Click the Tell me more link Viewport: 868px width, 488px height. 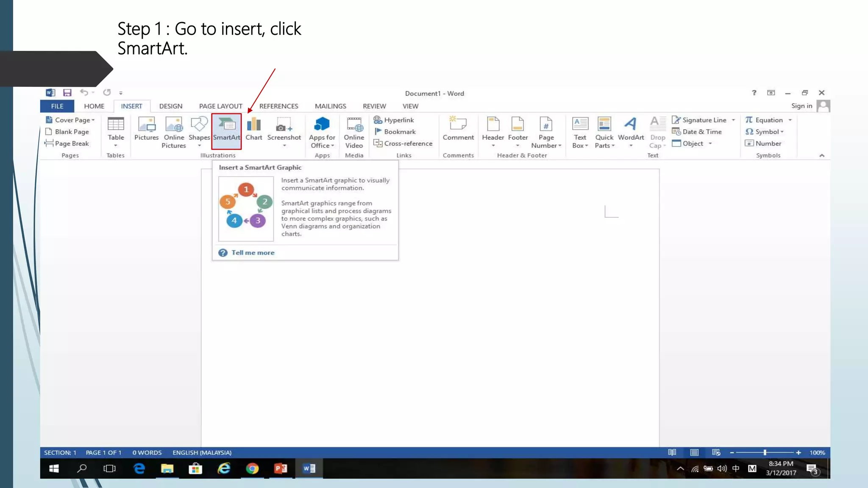[x=253, y=252]
